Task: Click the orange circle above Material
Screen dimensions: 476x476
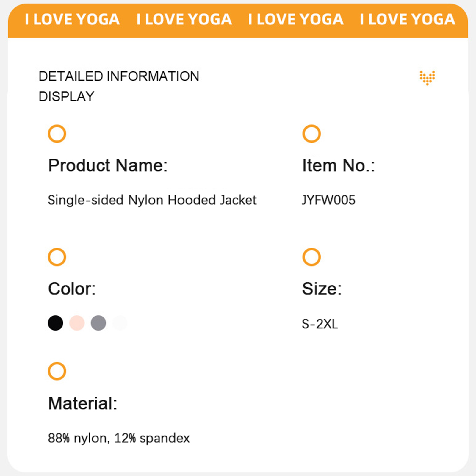Action: (57, 371)
